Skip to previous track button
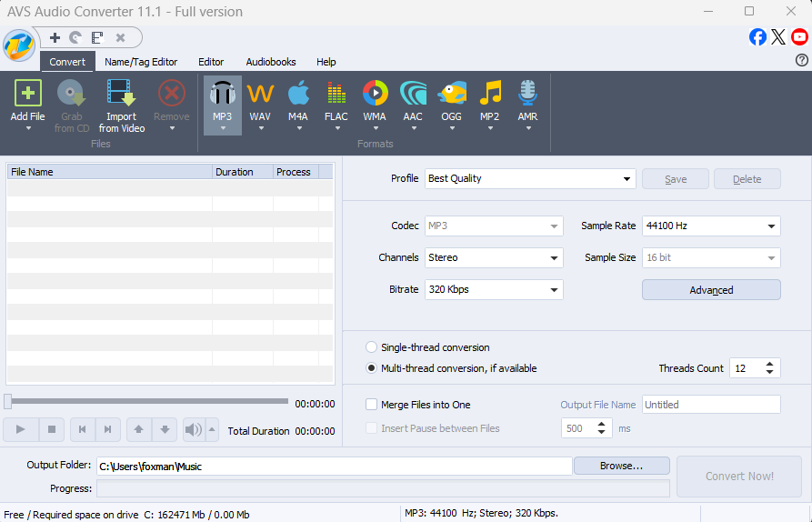The image size is (812, 522). [83, 429]
